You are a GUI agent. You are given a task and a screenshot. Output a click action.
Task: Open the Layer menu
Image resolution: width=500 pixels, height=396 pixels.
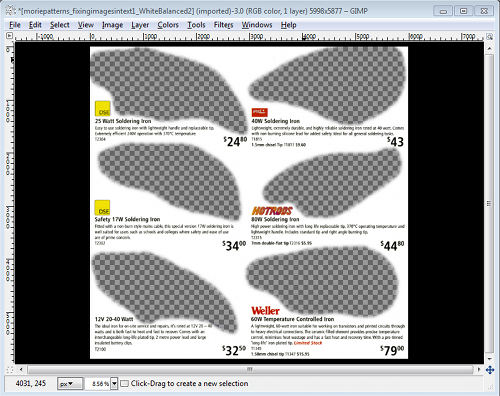(140, 25)
